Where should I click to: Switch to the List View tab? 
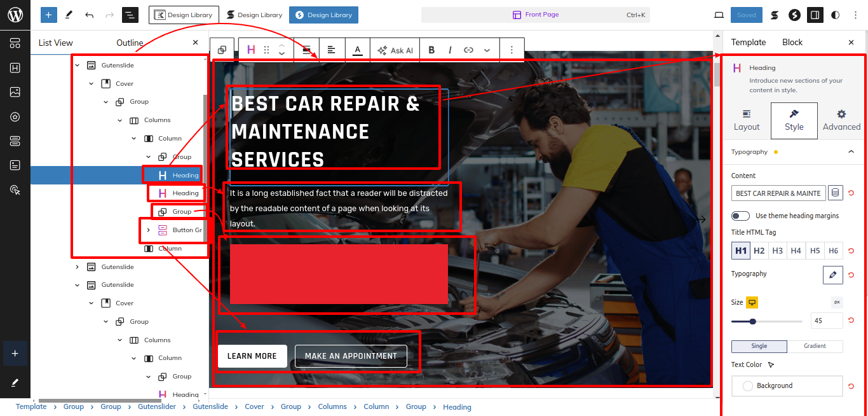tap(56, 43)
